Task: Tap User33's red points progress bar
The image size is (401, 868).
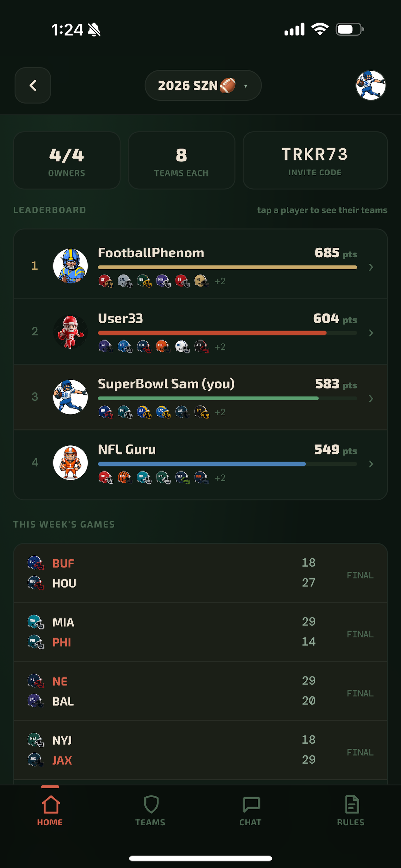Action: pos(227,333)
